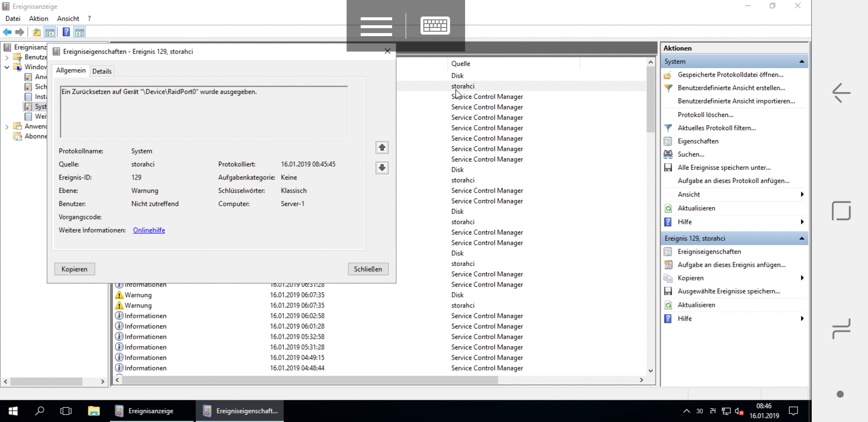Viewport: 868px width, 422px height.
Task: Open Aktuelles Protokoll filtern action
Action: (716, 128)
